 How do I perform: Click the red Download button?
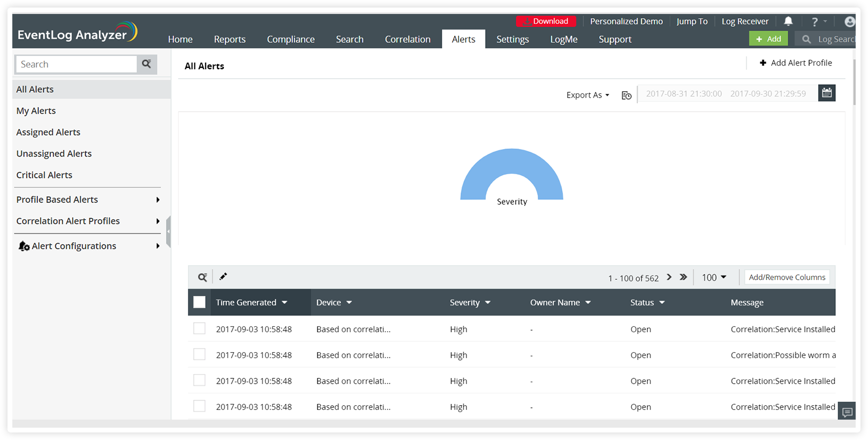[x=546, y=21]
